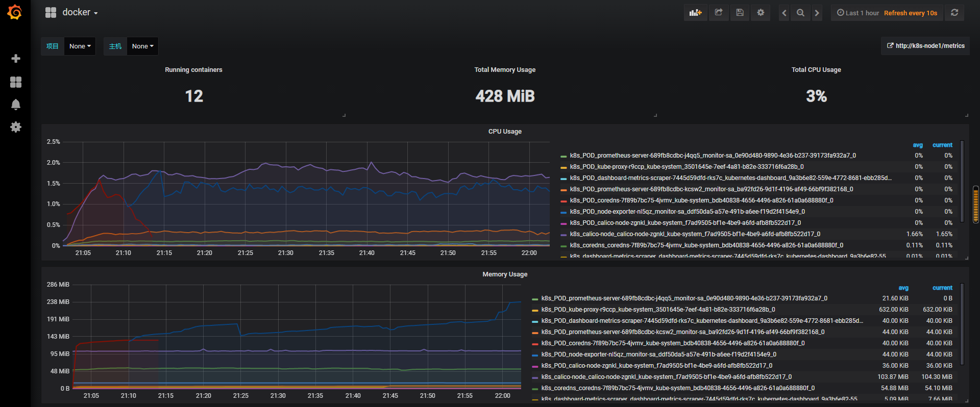
Task: Shift time range backward with left arrow
Action: 784,13
